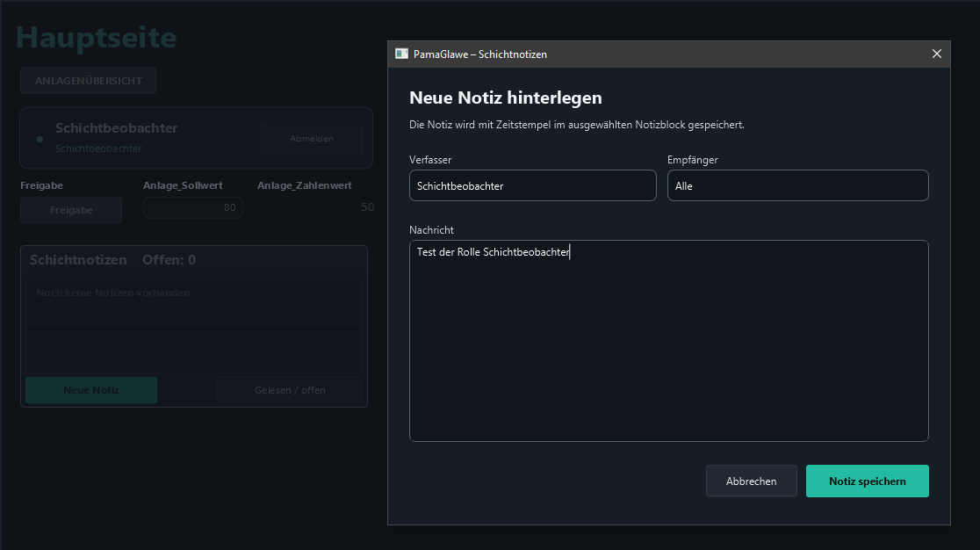Cancel with the Abbrechen button
The image size is (980, 550).
pos(752,481)
